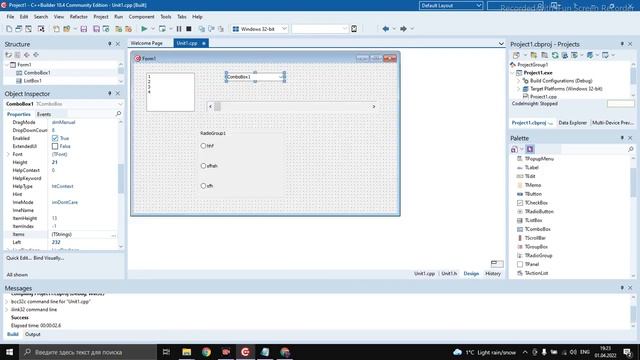Select TRadioGroup in the Palette
Screen dimensions: 640x360
coord(538,256)
